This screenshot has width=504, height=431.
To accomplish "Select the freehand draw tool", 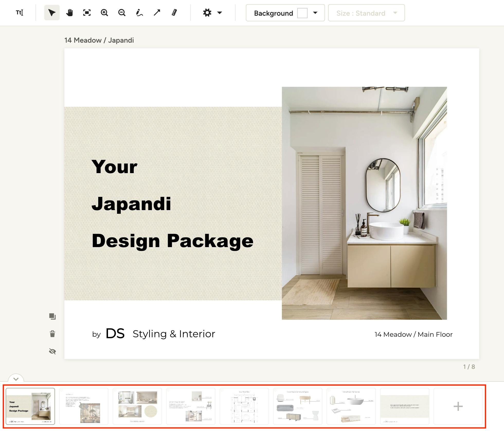I will (139, 13).
